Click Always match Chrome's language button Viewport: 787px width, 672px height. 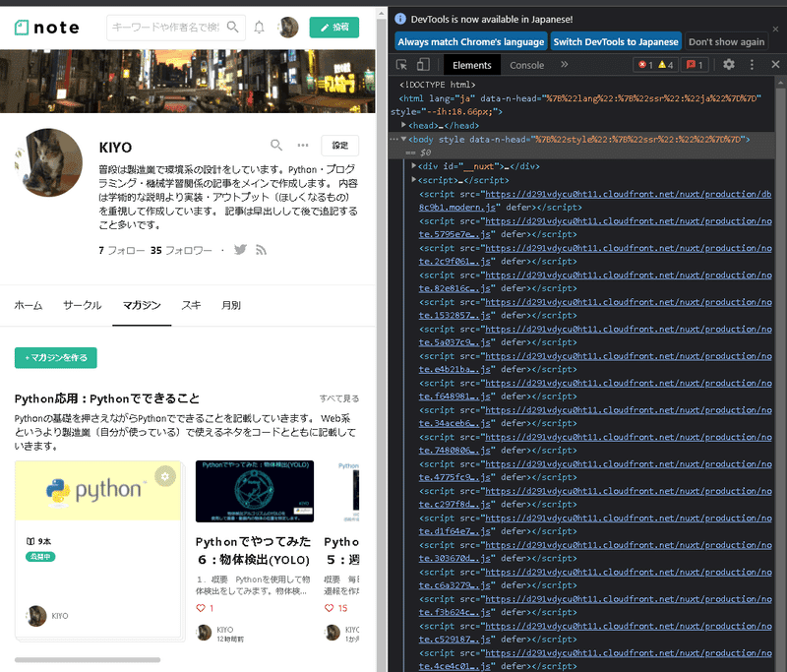[x=471, y=41]
